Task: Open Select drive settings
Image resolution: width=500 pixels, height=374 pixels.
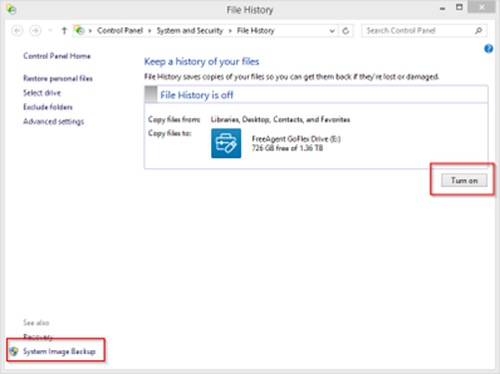Action: (42, 93)
